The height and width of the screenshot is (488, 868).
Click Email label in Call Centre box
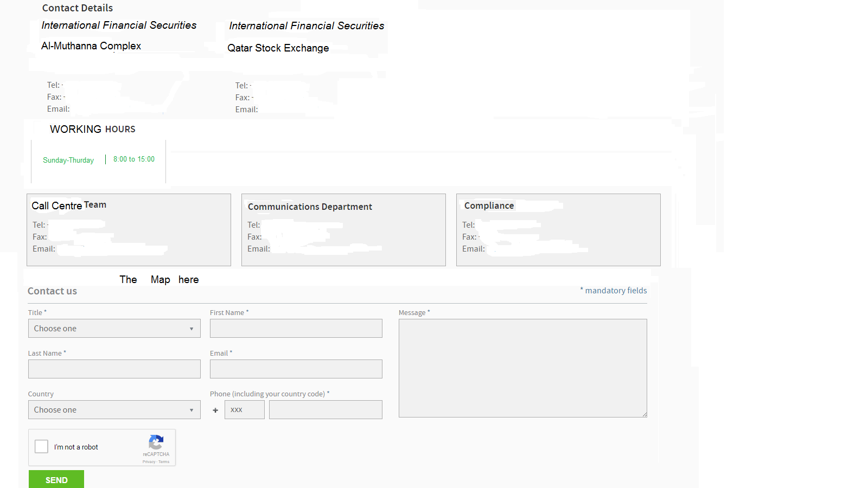click(44, 249)
